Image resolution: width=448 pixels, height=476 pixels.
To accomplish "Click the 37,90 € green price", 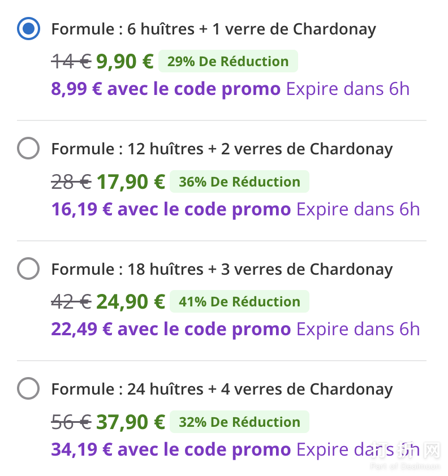I will pyautogui.click(x=131, y=422).
